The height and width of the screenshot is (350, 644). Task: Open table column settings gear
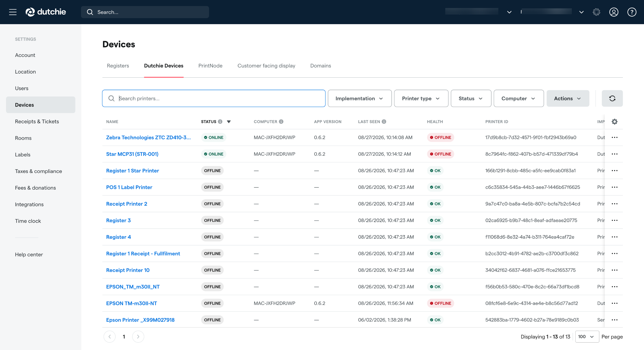point(615,122)
